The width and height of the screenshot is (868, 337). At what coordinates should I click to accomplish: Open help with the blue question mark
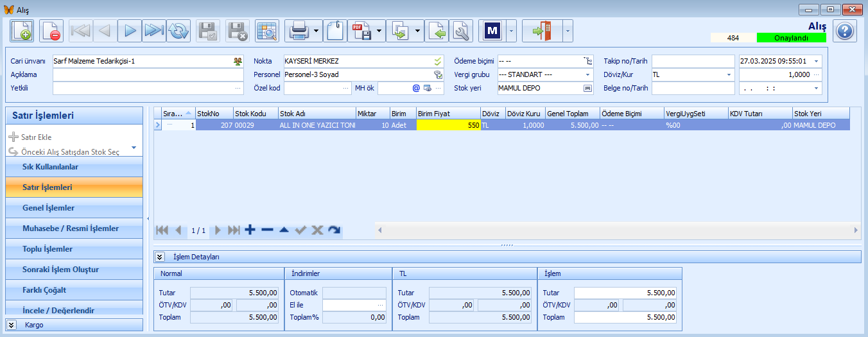[x=845, y=30]
